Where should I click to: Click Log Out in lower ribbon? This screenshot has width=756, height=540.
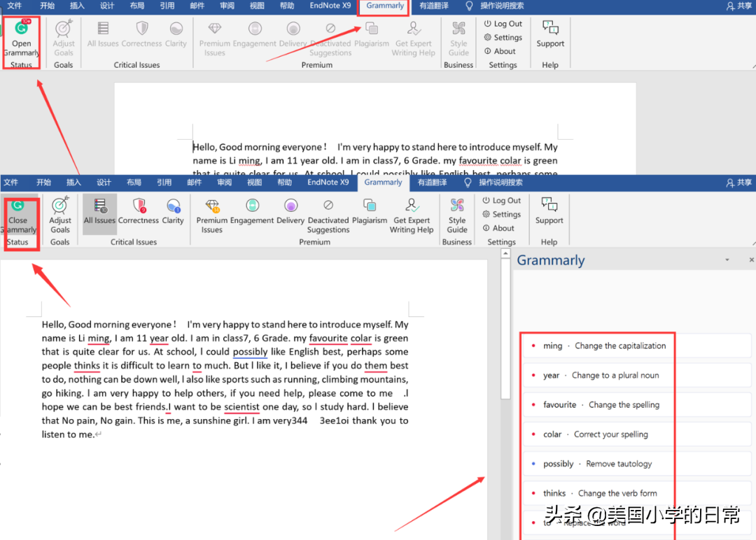[x=501, y=200]
